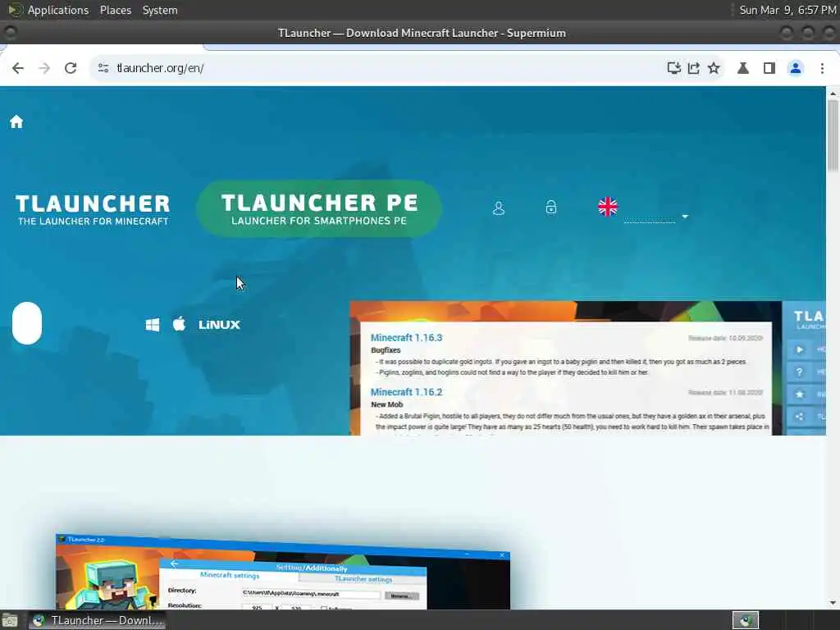
Task: Click play icon in launcher preview
Action: tap(799, 349)
